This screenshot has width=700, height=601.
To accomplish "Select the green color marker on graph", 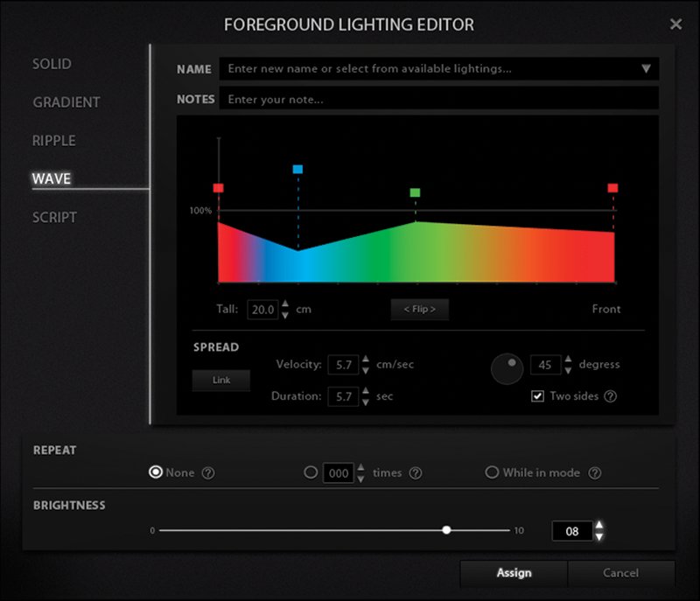I will point(415,192).
